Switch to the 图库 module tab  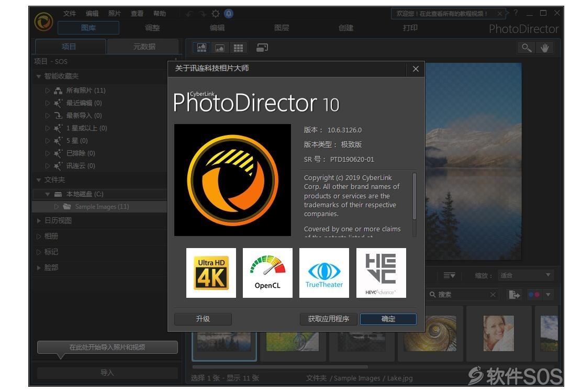coord(88,28)
